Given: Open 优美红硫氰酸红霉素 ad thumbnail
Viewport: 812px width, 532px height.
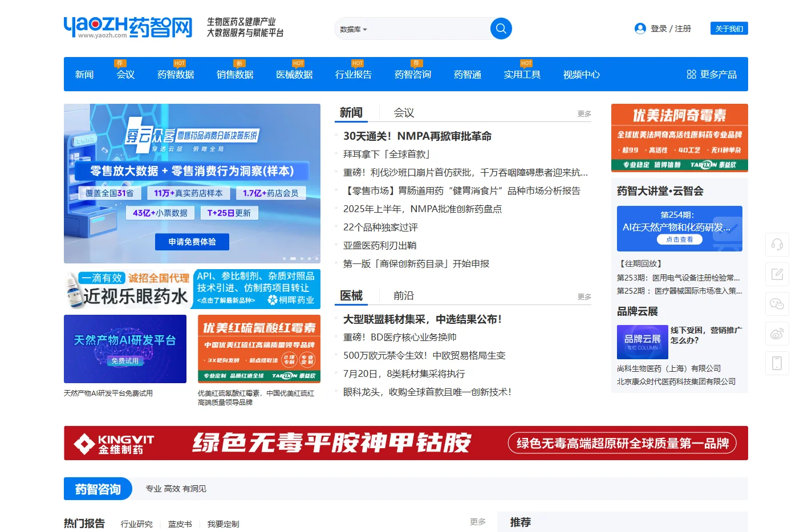Looking at the screenshot, I should 259,349.
